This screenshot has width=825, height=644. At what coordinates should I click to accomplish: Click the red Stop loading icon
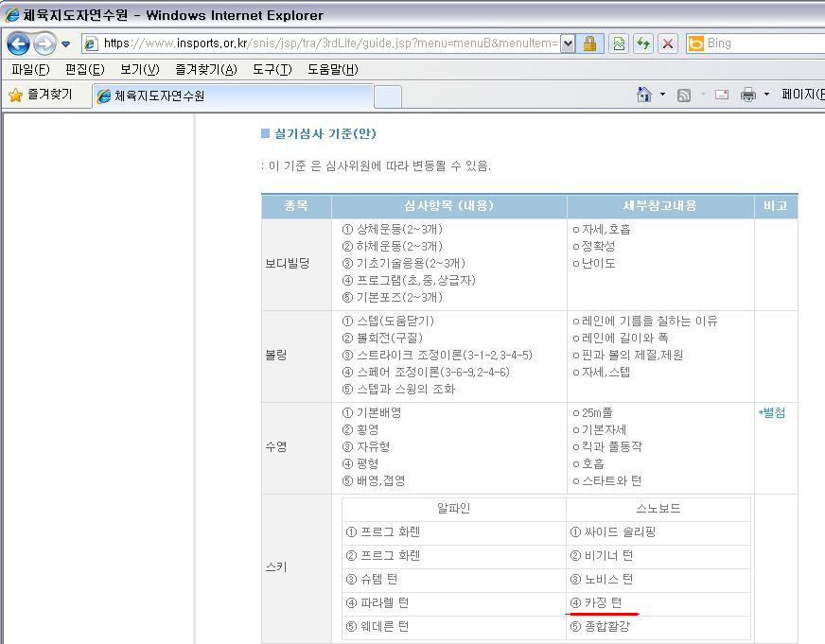point(668,44)
